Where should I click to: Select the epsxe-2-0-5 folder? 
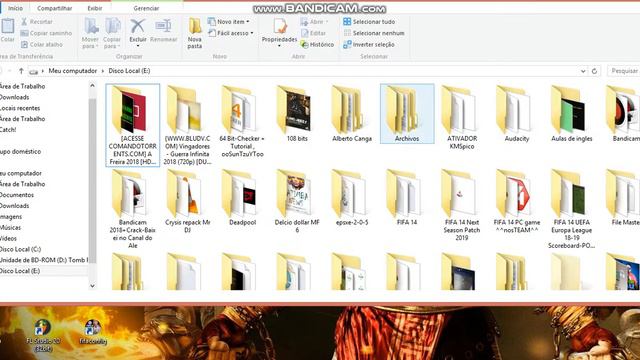[352, 197]
